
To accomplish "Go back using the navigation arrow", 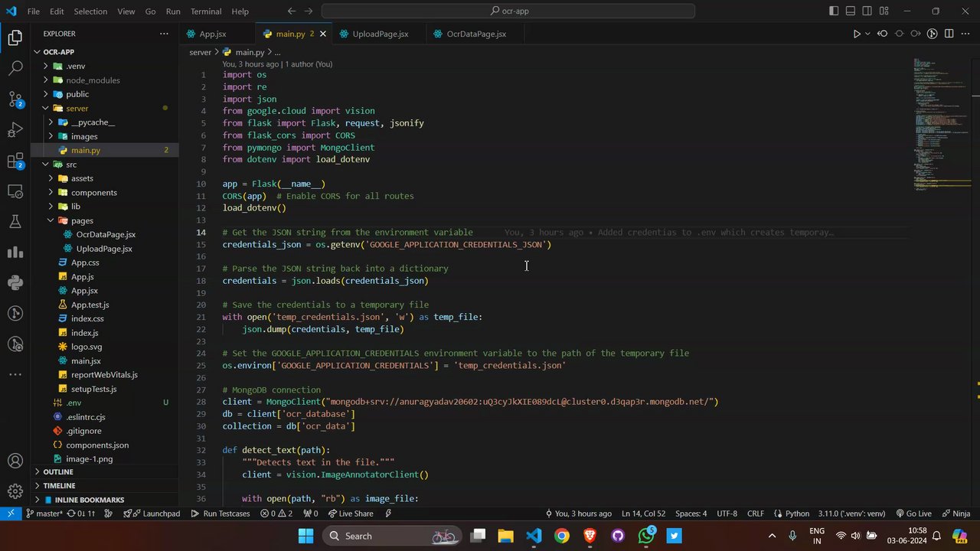I will [292, 11].
